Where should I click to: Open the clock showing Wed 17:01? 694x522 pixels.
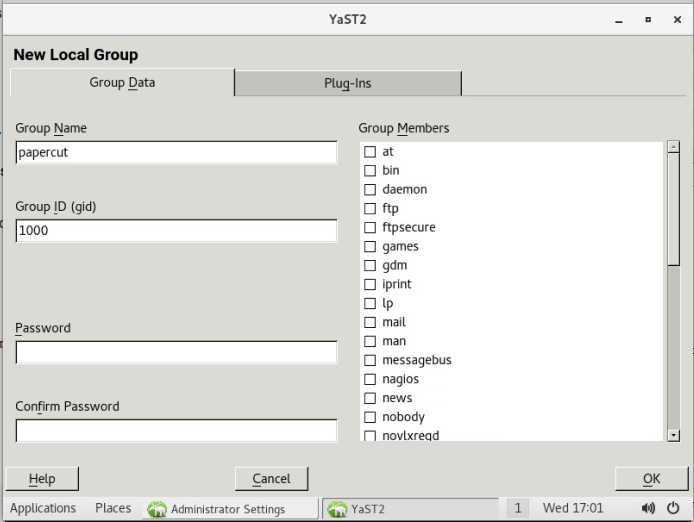click(x=573, y=508)
